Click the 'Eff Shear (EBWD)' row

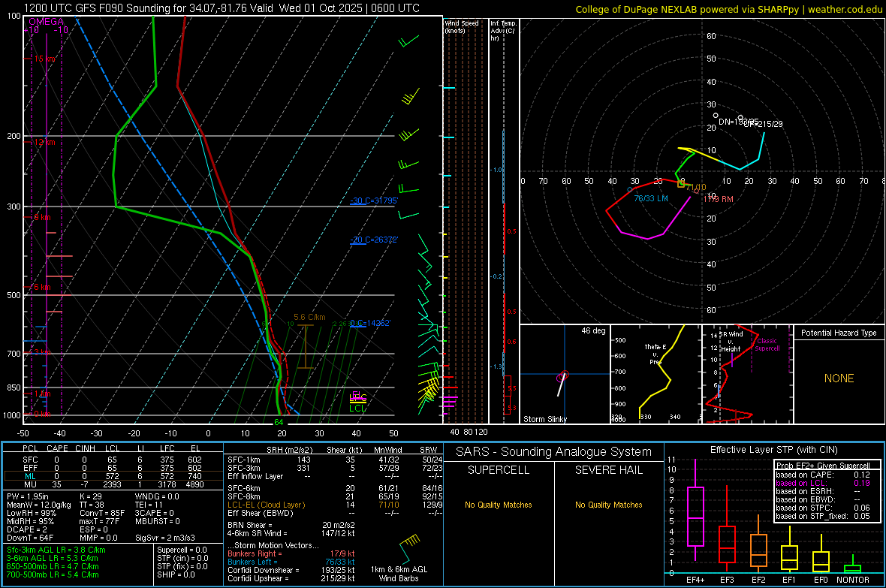(335, 514)
